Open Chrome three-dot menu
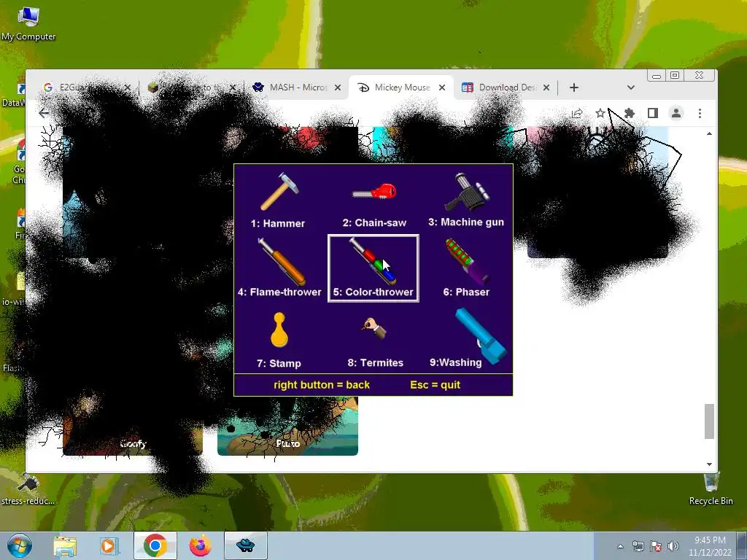 point(700,113)
